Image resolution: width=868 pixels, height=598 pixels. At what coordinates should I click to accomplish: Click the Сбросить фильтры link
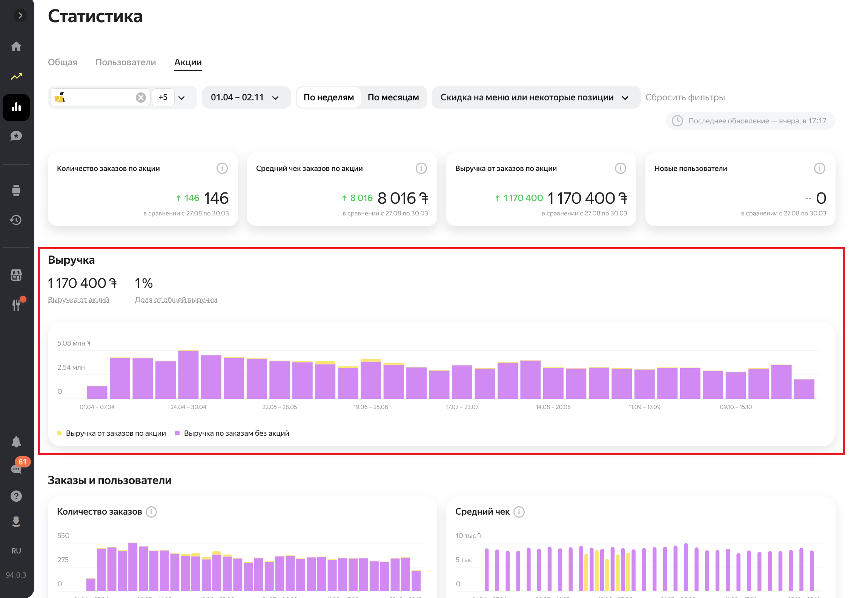click(x=685, y=97)
